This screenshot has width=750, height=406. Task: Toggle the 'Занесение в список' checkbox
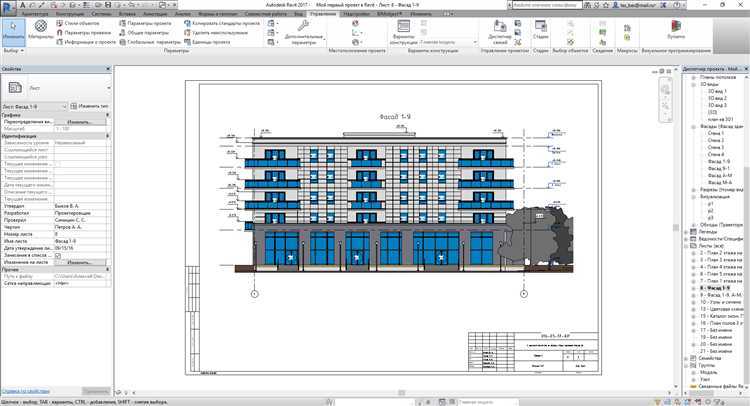click(58, 255)
